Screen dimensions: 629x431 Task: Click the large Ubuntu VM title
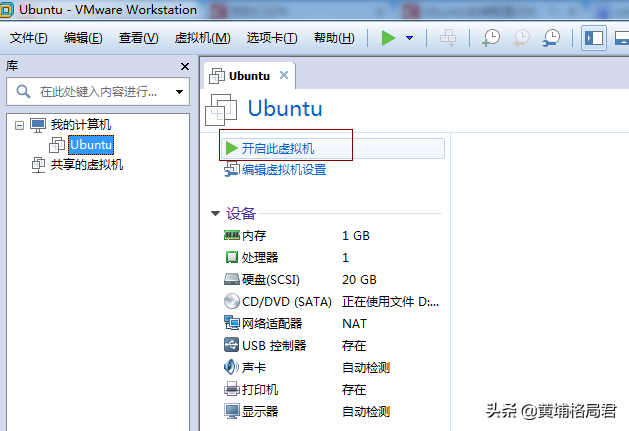point(285,108)
